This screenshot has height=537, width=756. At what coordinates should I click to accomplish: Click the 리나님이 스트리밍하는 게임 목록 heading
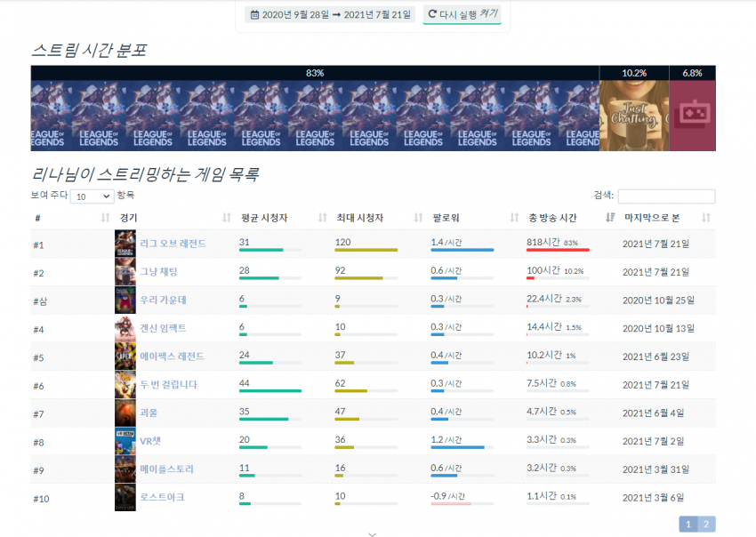145,174
